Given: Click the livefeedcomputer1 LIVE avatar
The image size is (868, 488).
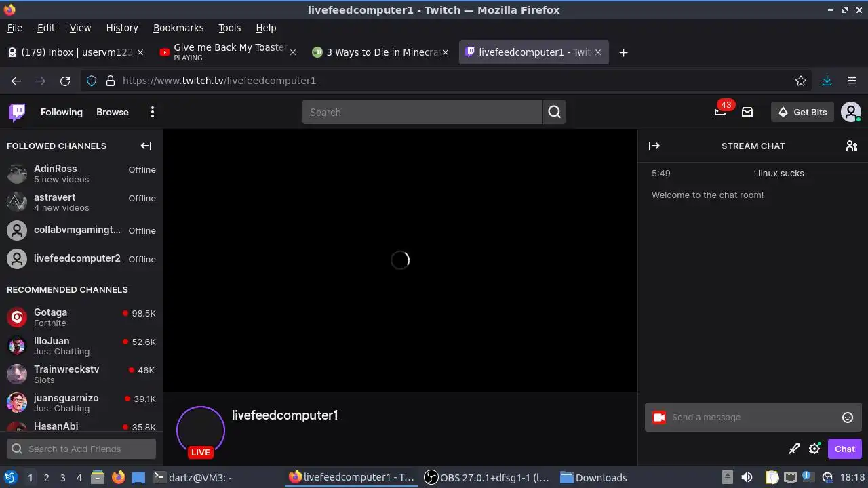Looking at the screenshot, I should click(x=201, y=431).
